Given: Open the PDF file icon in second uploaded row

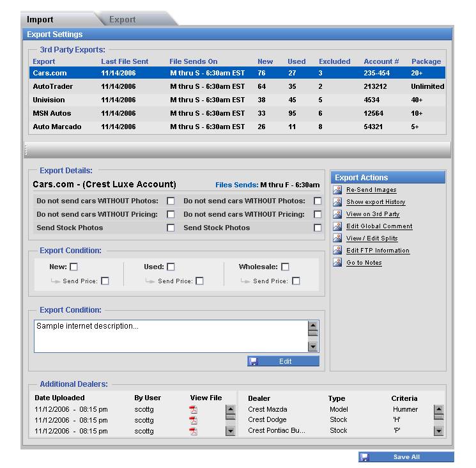Looking at the screenshot, I should point(193,420).
